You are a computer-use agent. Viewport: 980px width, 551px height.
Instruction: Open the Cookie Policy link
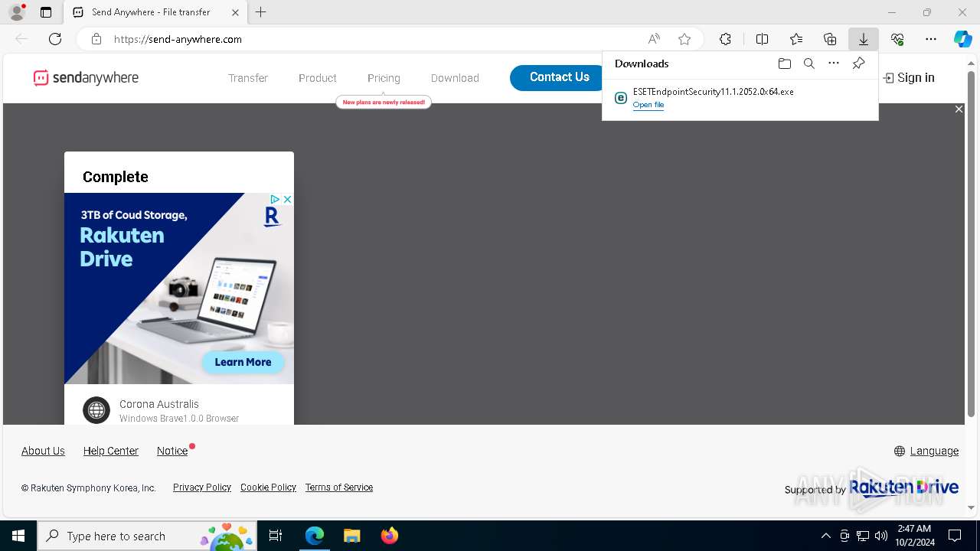268,487
